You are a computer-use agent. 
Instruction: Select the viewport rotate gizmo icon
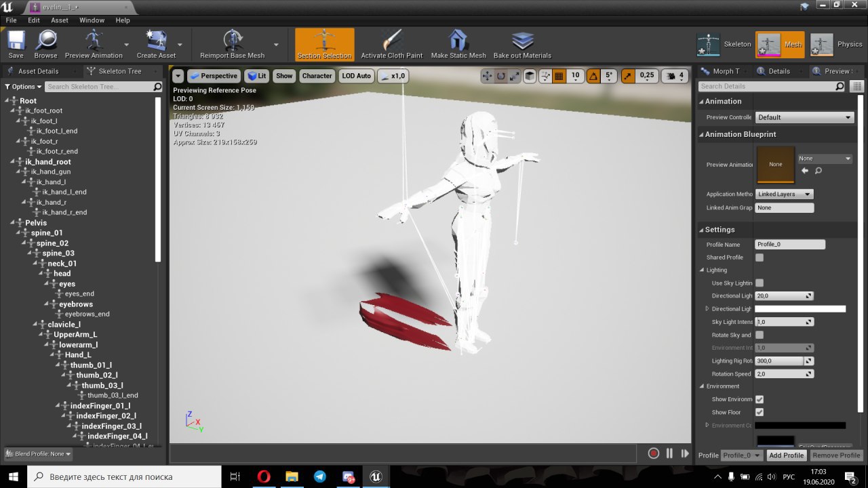tap(501, 76)
